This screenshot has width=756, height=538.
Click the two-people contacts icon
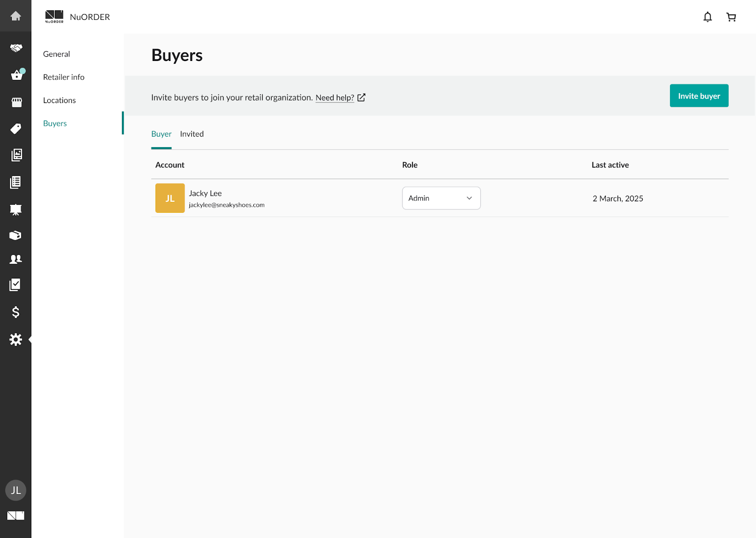click(16, 259)
